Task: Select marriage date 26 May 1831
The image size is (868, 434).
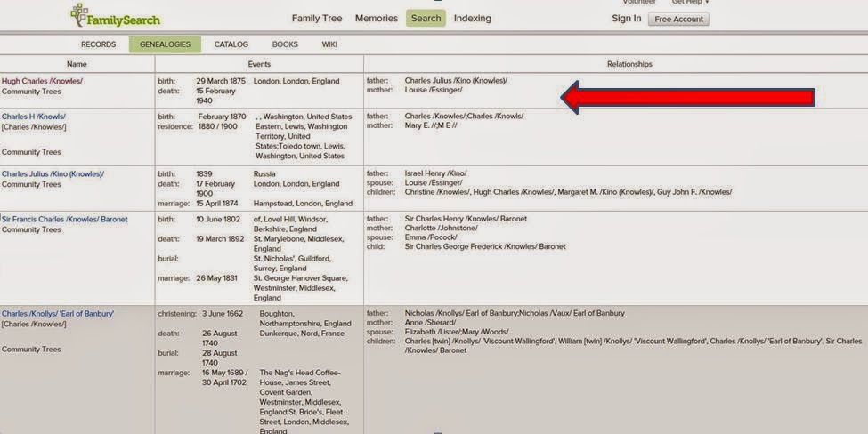Action: coord(216,278)
